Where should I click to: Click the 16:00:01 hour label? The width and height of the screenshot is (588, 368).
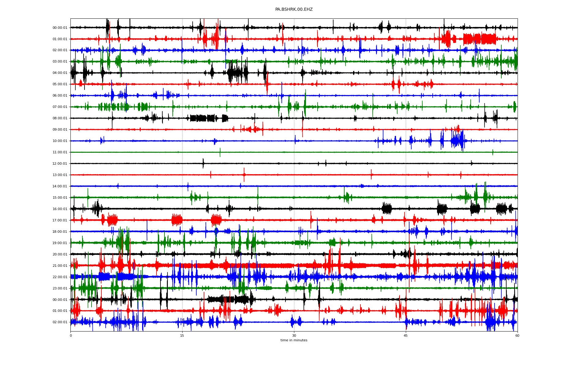(x=60, y=209)
